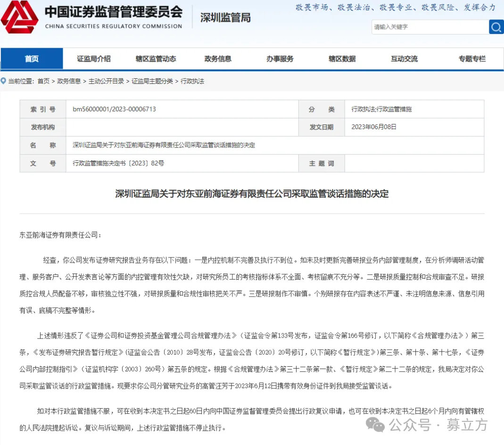The height and width of the screenshot is (445, 504).
Task: Click the 政务信息 breadcrumb link
Action: (x=69, y=82)
